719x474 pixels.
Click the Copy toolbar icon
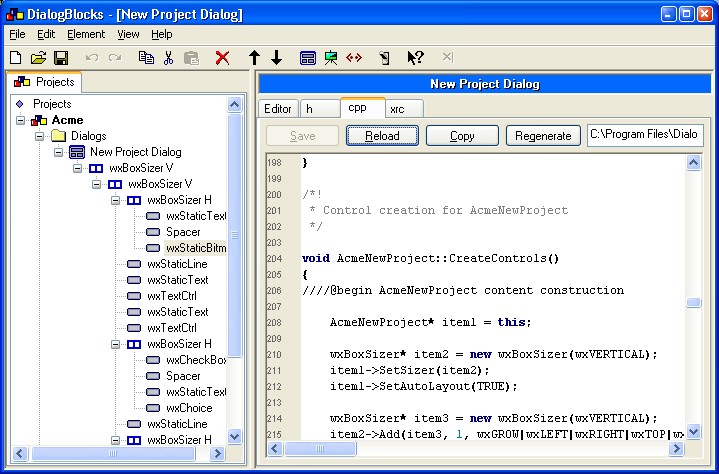146,58
